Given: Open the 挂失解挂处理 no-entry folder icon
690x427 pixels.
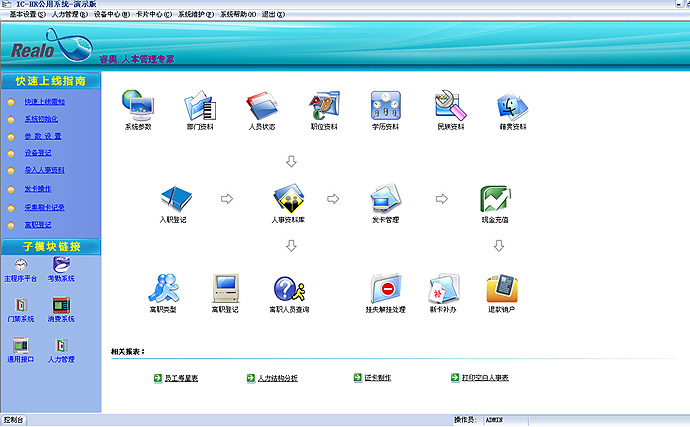Looking at the screenshot, I should tap(385, 288).
